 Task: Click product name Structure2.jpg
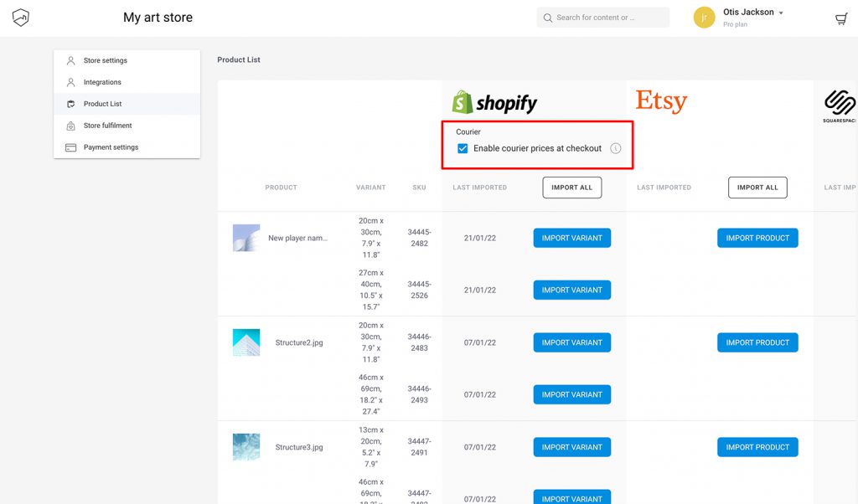(x=299, y=342)
